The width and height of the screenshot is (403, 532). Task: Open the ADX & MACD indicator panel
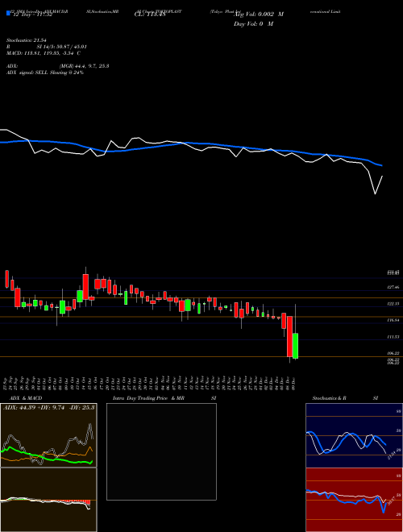tap(48, 435)
